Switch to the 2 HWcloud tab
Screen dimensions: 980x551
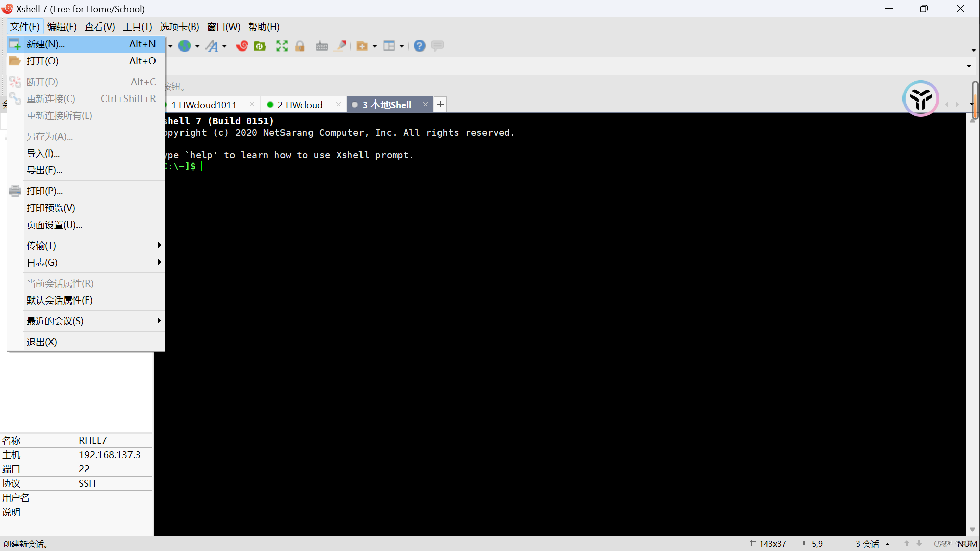tap(300, 105)
